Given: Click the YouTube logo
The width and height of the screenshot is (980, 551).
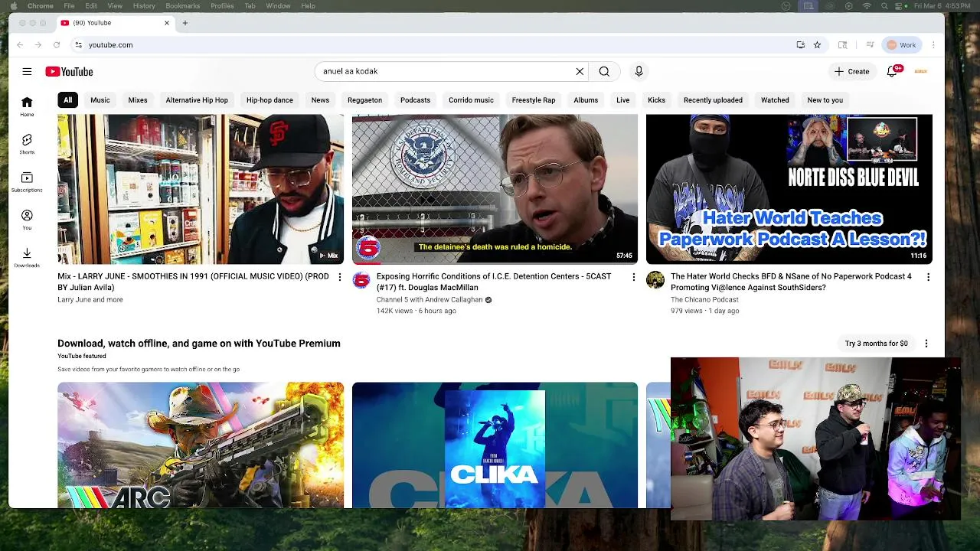Looking at the screenshot, I should pos(69,71).
